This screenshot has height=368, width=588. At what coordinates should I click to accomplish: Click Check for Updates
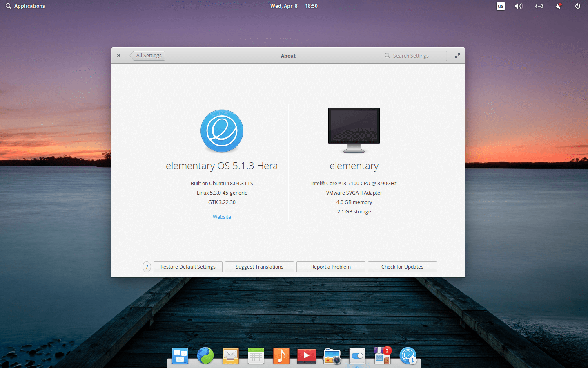click(x=402, y=267)
